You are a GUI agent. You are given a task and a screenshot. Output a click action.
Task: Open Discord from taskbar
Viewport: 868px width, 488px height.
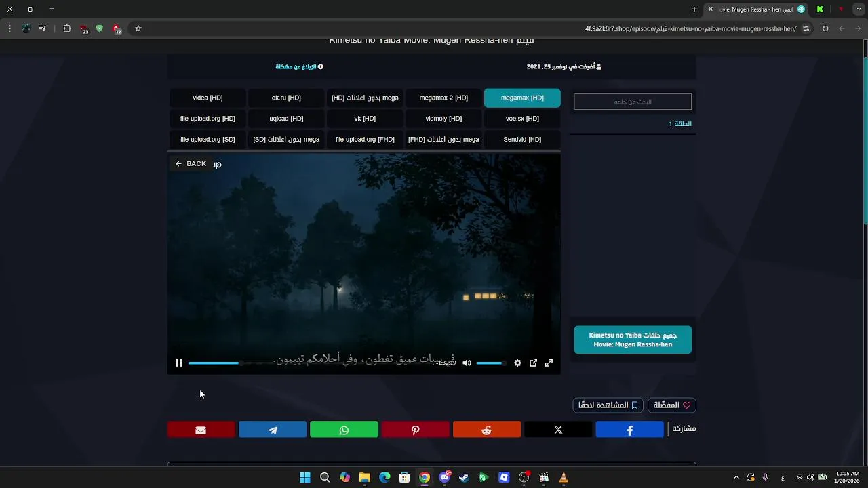click(x=444, y=477)
